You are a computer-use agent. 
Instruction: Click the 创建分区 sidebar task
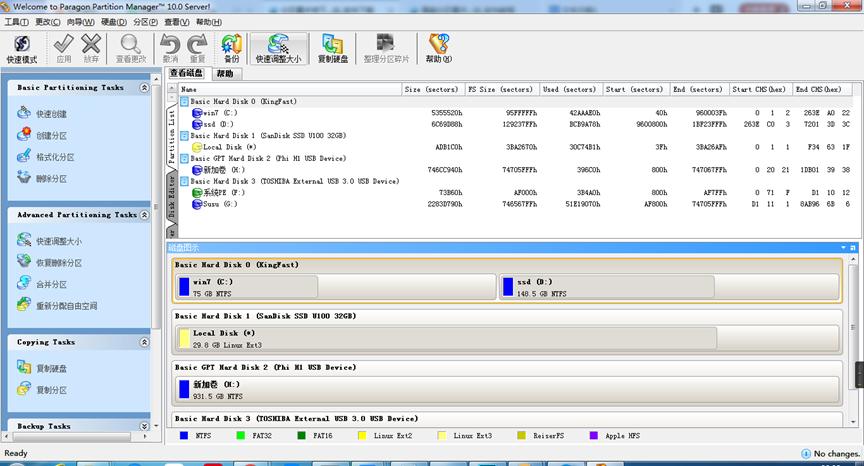point(50,136)
